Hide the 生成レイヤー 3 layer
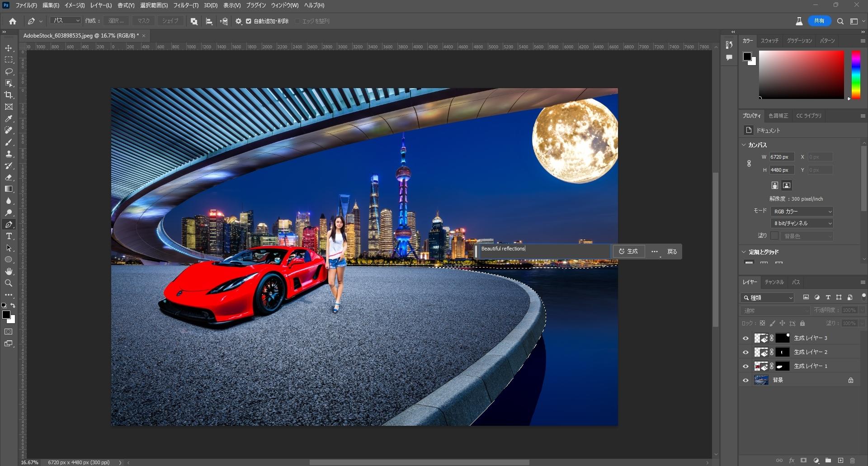This screenshot has width=868, height=466. pos(746,338)
